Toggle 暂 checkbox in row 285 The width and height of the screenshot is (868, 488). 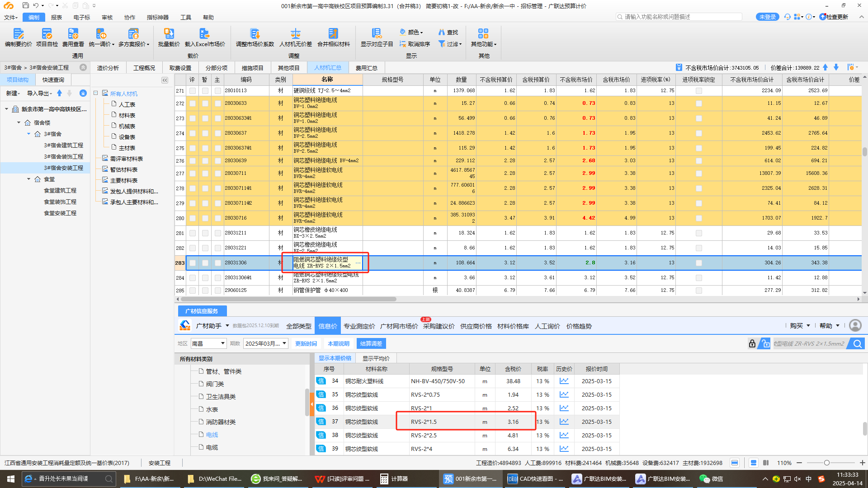coord(205,290)
